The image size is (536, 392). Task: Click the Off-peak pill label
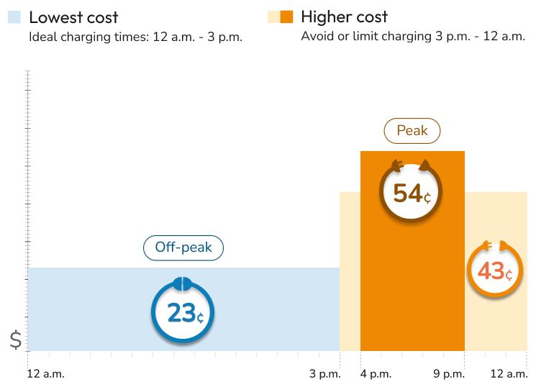[x=183, y=248]
